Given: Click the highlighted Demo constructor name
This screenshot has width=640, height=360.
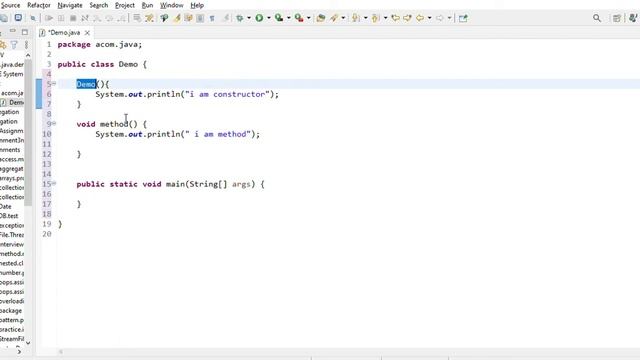Looking at the screenshot, I should click(x=86, y=84).
